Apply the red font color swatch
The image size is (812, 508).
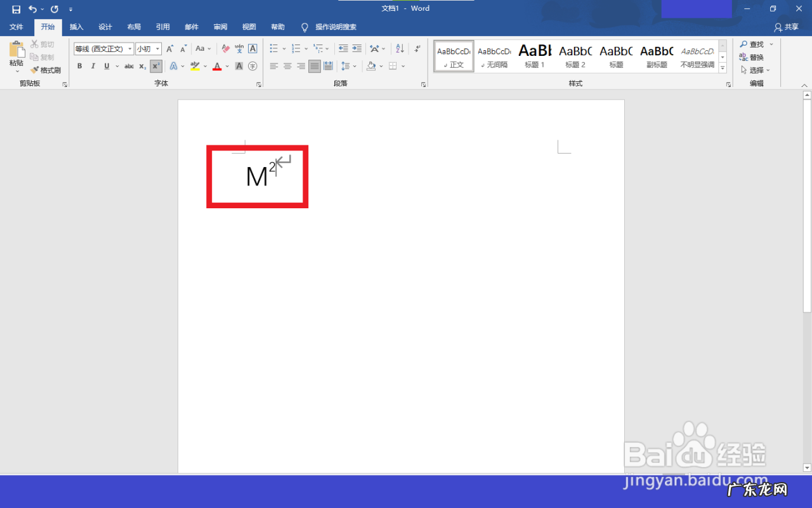click(x=217, y=66)
